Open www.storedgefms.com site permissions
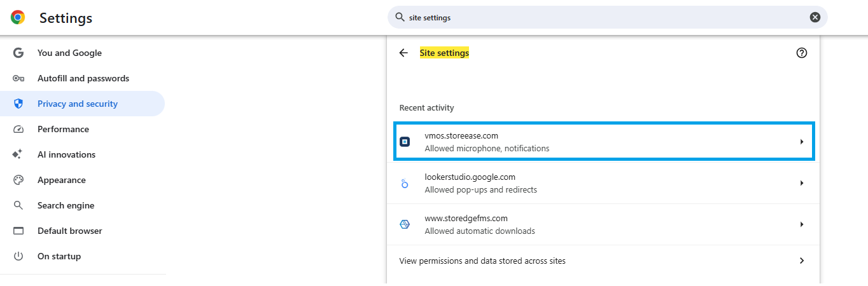 (x=603, y=224)
